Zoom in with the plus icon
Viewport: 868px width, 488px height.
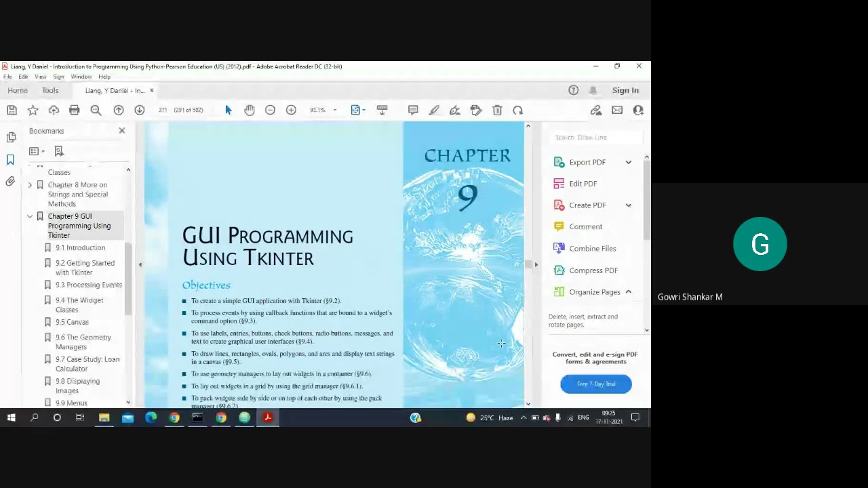pos(291,110)
